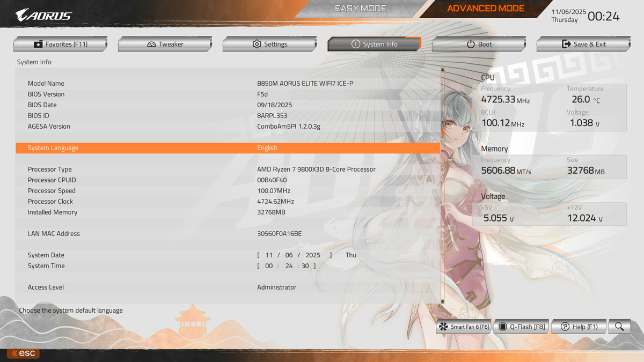Launch Q-Flash [F8] utility
This screenshot has height=362, width=644.
(x=521, y=326)
